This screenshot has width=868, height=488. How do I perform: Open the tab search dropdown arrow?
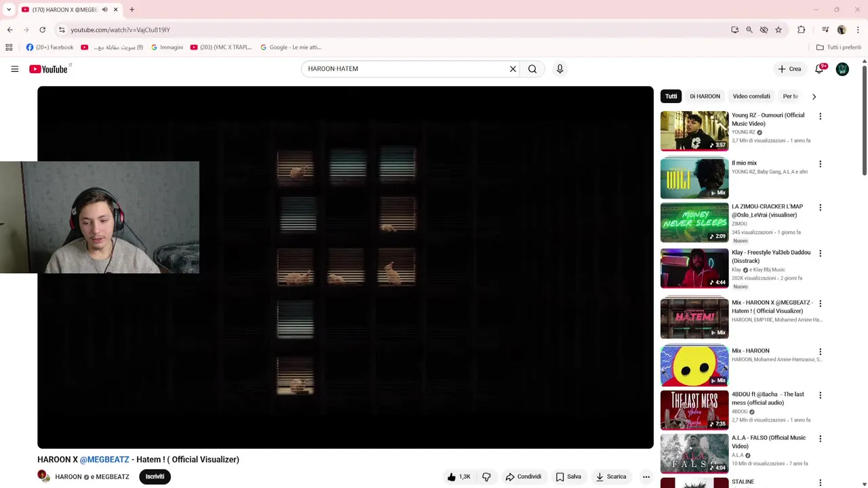coord(9,9)
